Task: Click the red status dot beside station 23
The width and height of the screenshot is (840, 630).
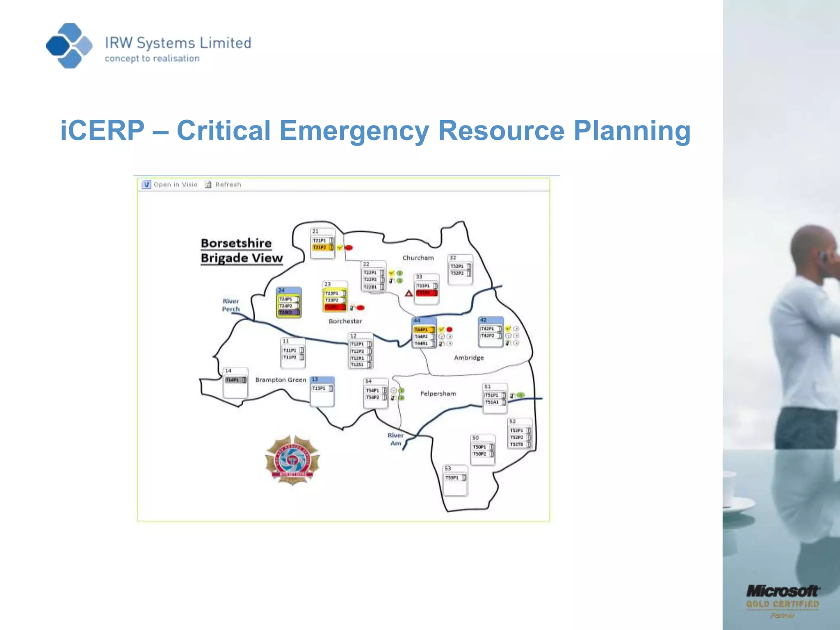Action: point(361,308)
